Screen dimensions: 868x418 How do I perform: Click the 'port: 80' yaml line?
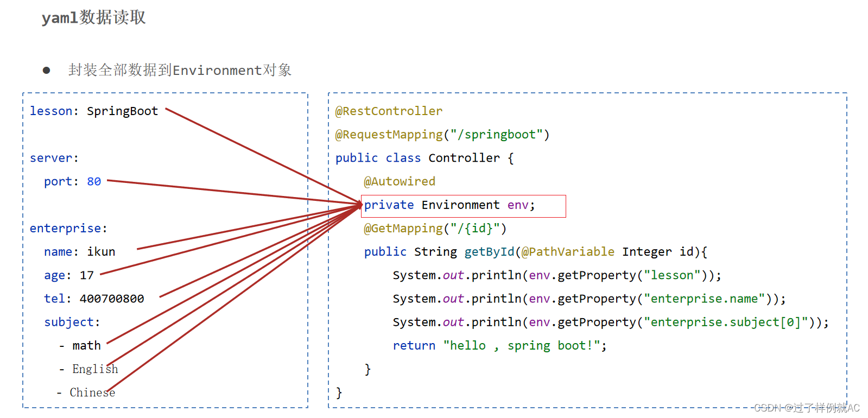[x=73, y=181]
